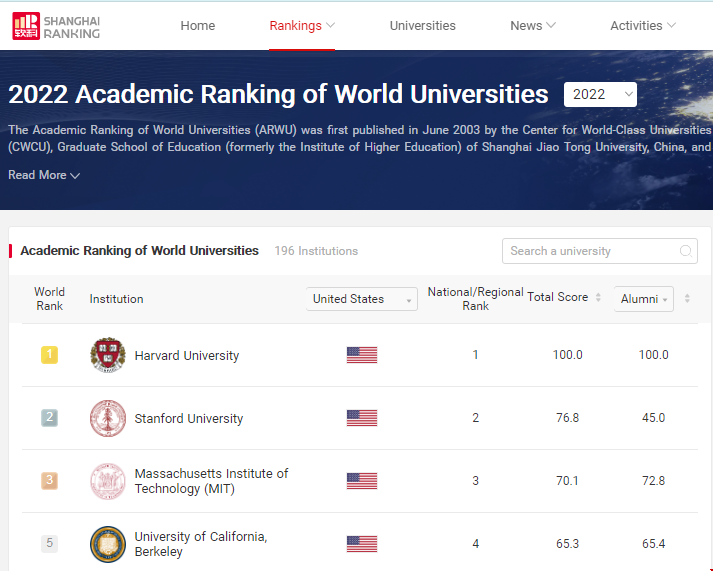Click the Stanford University seal logo
The width and height of the screenshot is (713, 571).
pos(108,418)
